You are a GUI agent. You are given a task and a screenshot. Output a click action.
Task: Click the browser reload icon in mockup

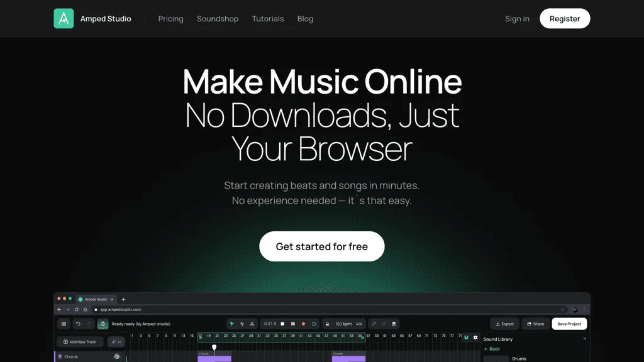click(x=76, y=310)
